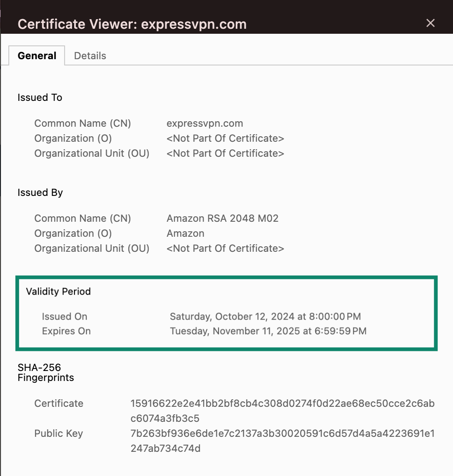The height and width of the screenshot is (476, 453).
Task: Click the Issued To section header
Action: coord(40,98)
